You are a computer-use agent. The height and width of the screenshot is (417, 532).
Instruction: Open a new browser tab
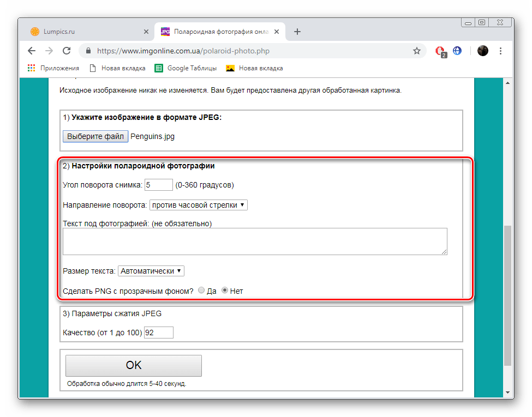(297, 32)
